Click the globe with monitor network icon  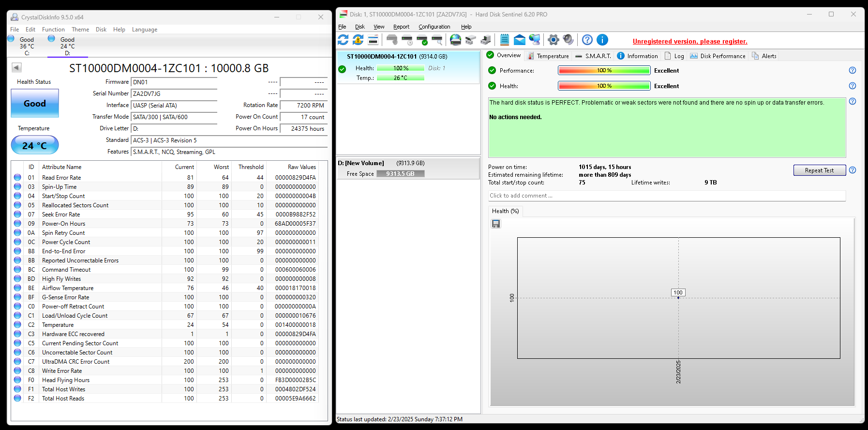pos(535,40)
